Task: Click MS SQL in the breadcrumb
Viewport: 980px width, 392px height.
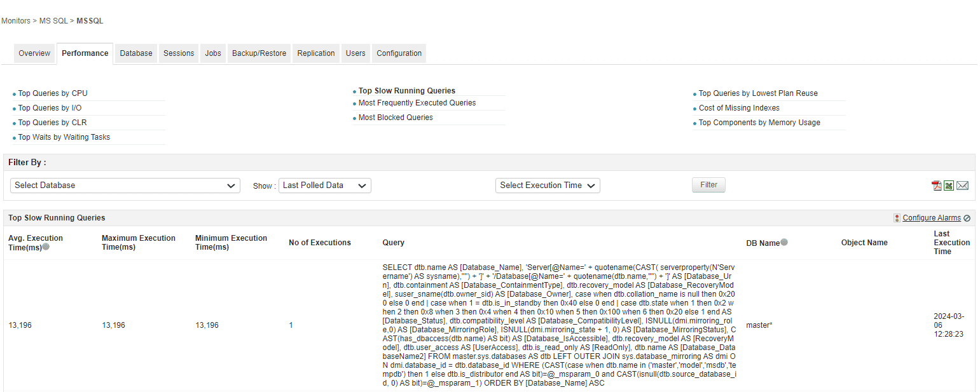Action: [x=53, y=21]
